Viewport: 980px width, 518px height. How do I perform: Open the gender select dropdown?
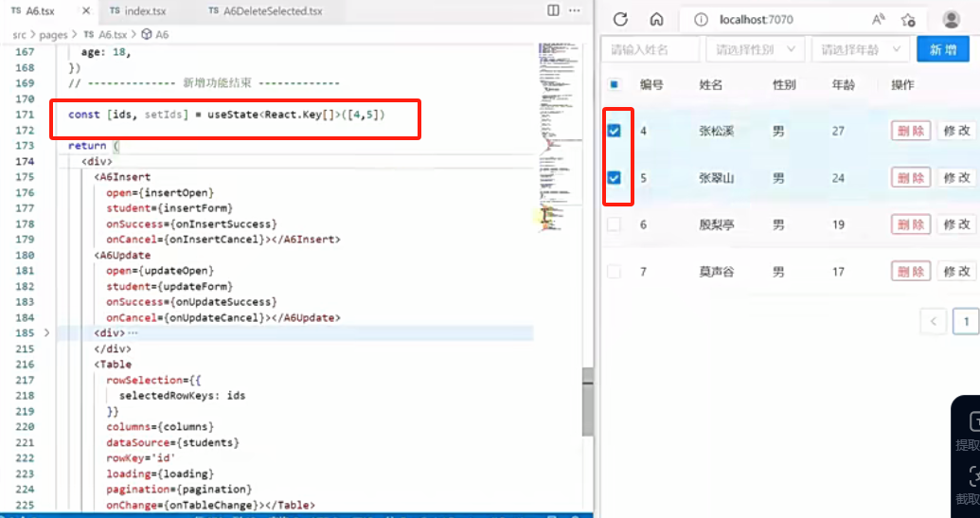[755, 49]
